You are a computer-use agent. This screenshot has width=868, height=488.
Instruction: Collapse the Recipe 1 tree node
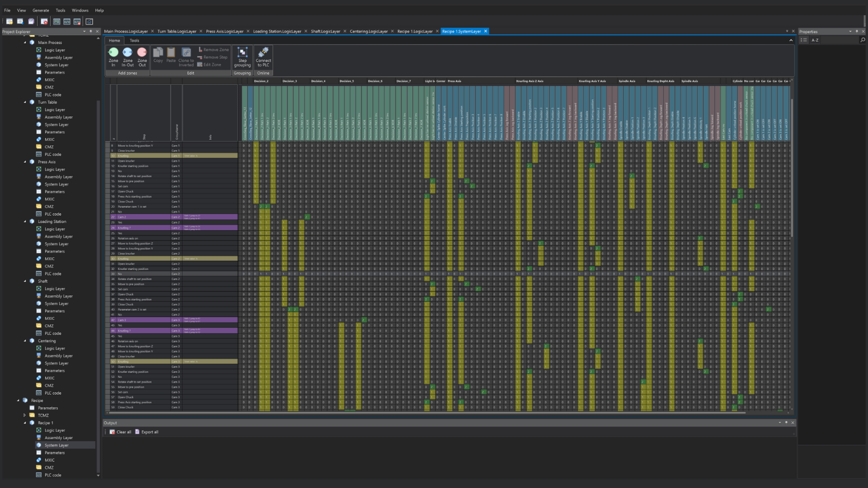click(x=25, y=423)
